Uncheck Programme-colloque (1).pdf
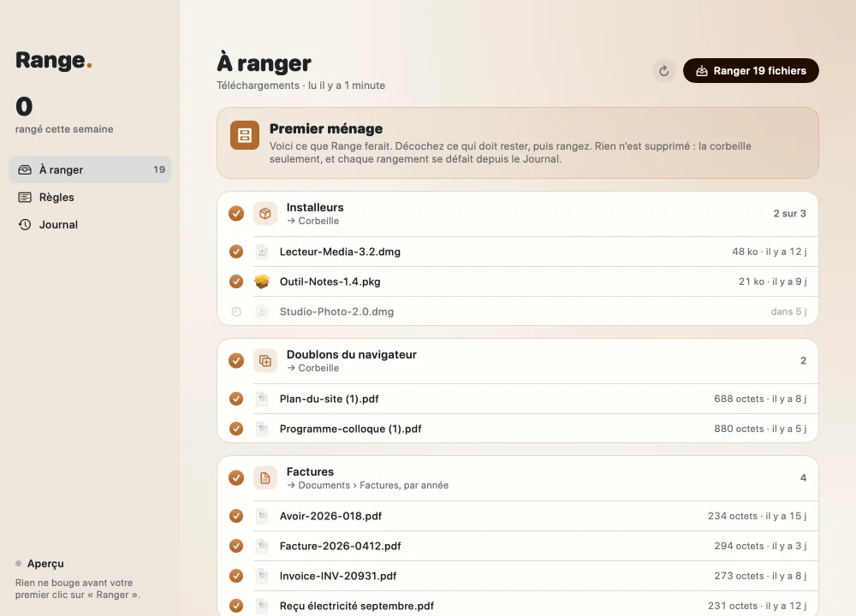Viewport: 856px width, 616px height. 236,429
